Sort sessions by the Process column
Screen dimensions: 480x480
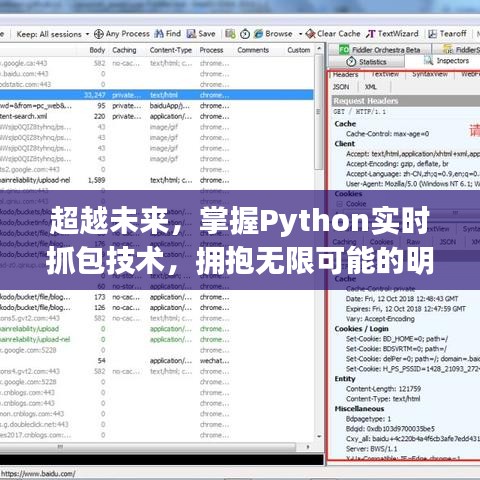click(x=211, y=50)
